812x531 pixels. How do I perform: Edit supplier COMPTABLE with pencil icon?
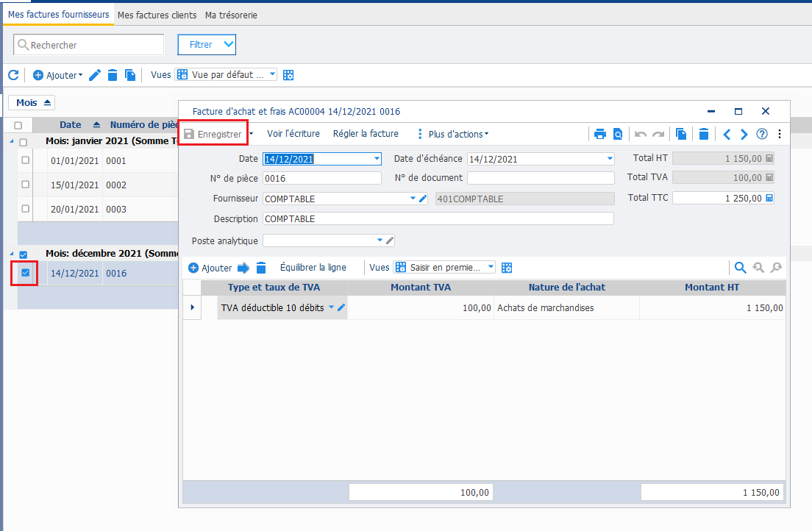tap(423, 199)
